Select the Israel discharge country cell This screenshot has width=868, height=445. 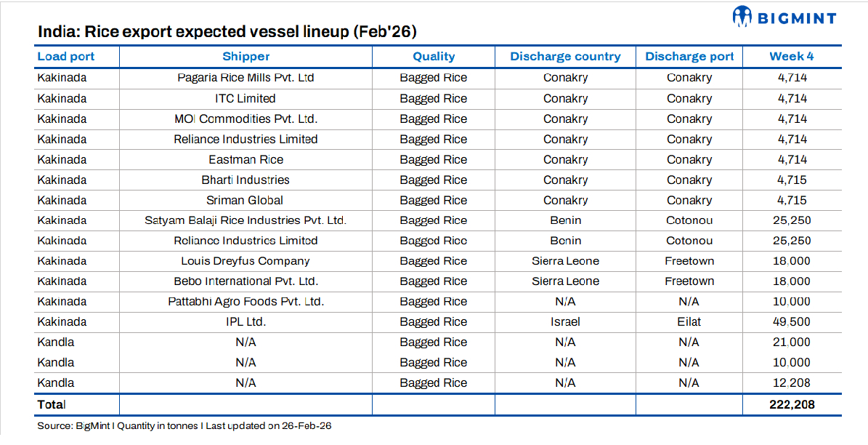(x=565, y=321)
